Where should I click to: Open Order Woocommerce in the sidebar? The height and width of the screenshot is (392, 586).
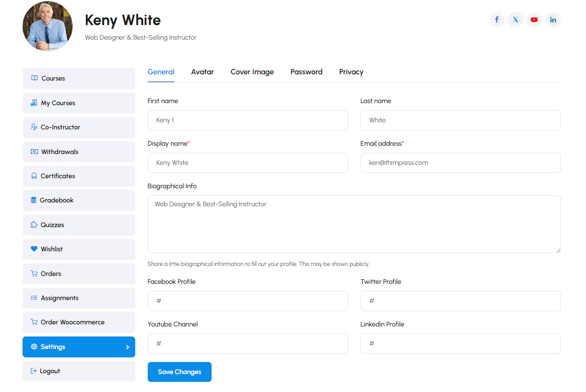click(x=73, y=322)
